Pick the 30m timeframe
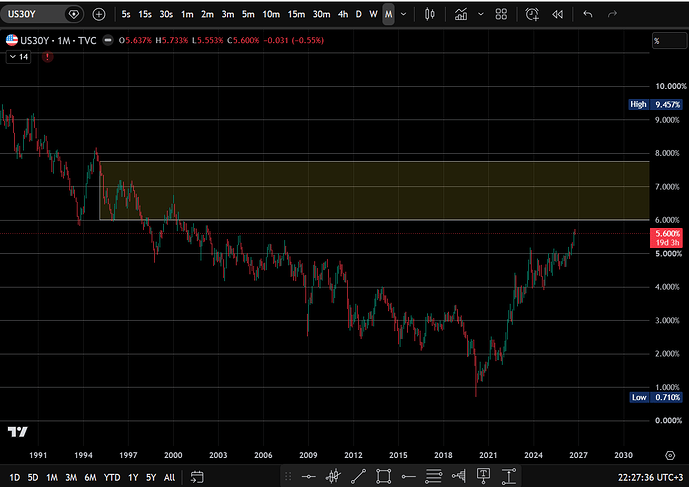Viewport: 689px width, 487px height. click(322, 15)
